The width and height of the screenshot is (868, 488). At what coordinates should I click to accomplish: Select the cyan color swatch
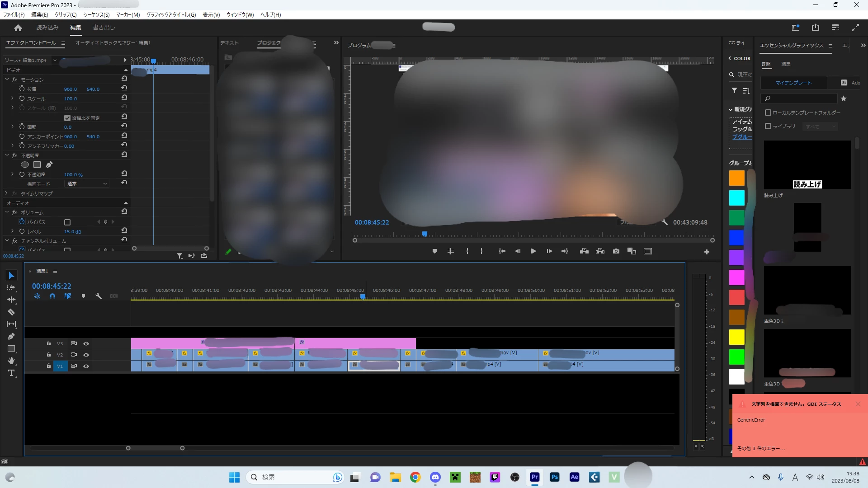coord(736,198)
